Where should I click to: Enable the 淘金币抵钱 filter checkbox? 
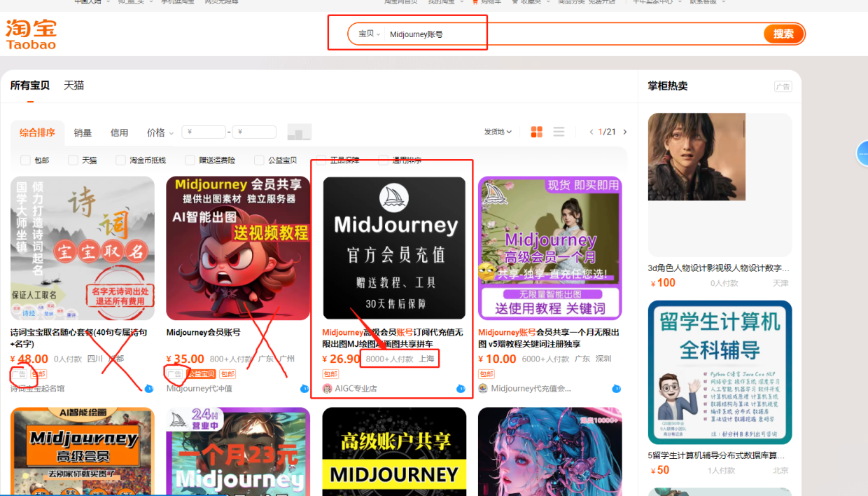click(120, 160)
